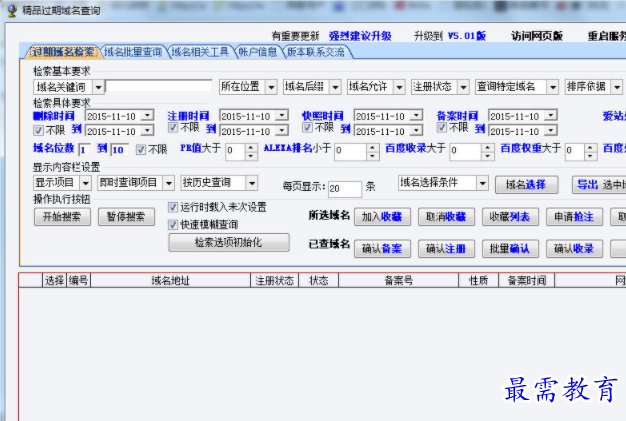The width and height of the screenshot is (626, 421).
Task: Open 备案时间 start date picker
Action: [x=551, y=116]
